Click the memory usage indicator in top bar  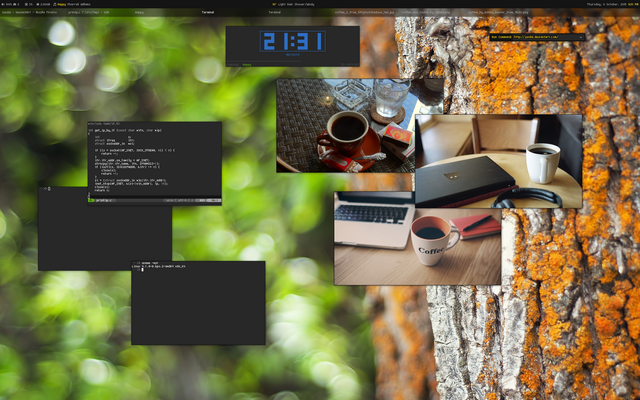pos(43,4)
